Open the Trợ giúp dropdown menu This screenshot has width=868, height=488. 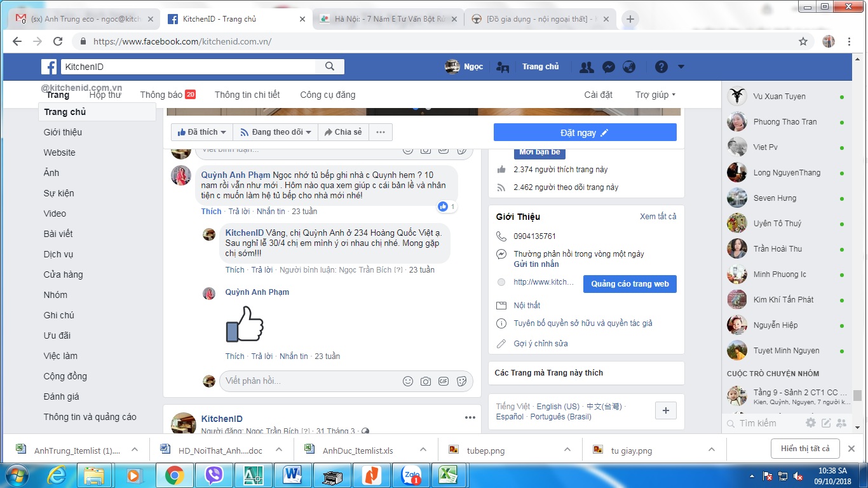tap(655, 95)
